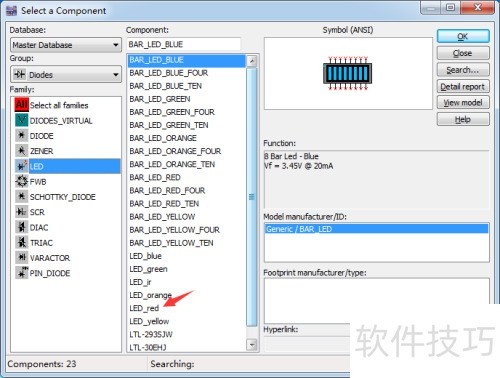Select LED_blue component

coord(146,256)
